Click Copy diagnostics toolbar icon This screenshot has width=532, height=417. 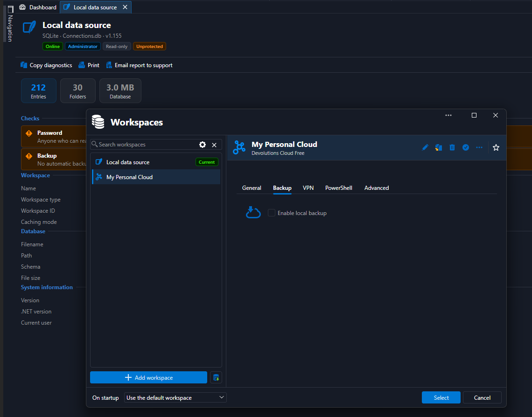pyautogui.click(x=24, y=65)
